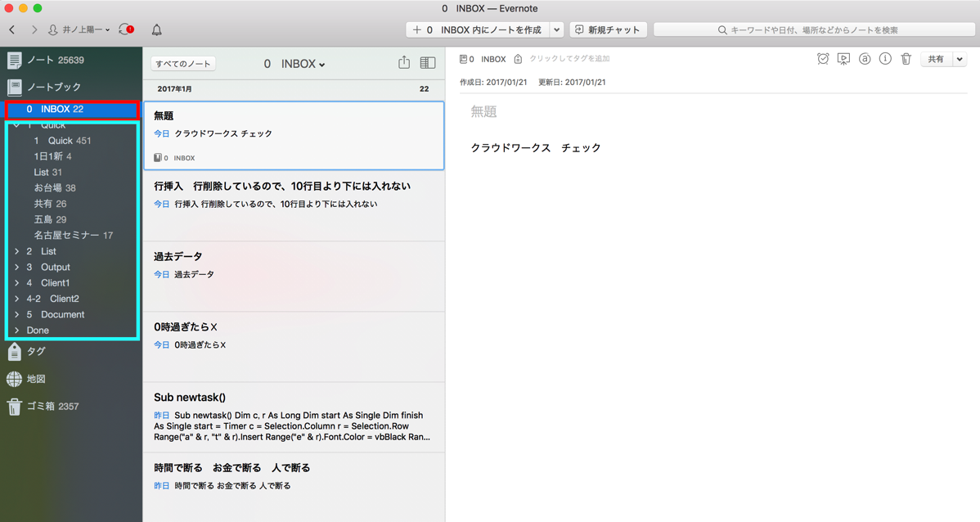This screenshot has width=980, height=522.
Task: Add a tag via クリックしてタグを追加
Action: coord(569,59)
